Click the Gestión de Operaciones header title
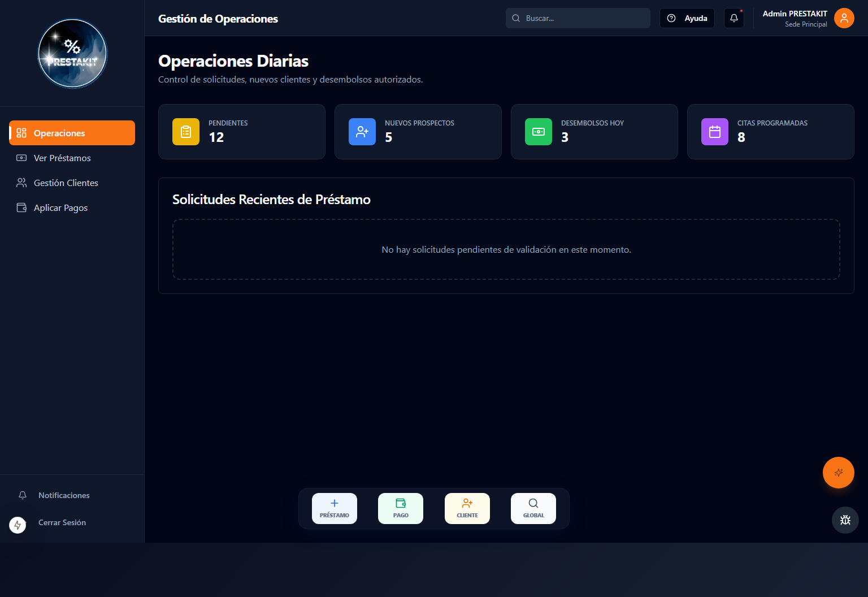This screenshot has height=597, width=868. (x=218, y=19)
